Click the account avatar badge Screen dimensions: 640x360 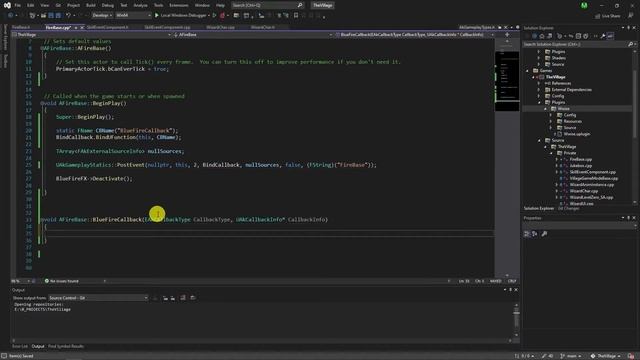[x=584, y=5]
